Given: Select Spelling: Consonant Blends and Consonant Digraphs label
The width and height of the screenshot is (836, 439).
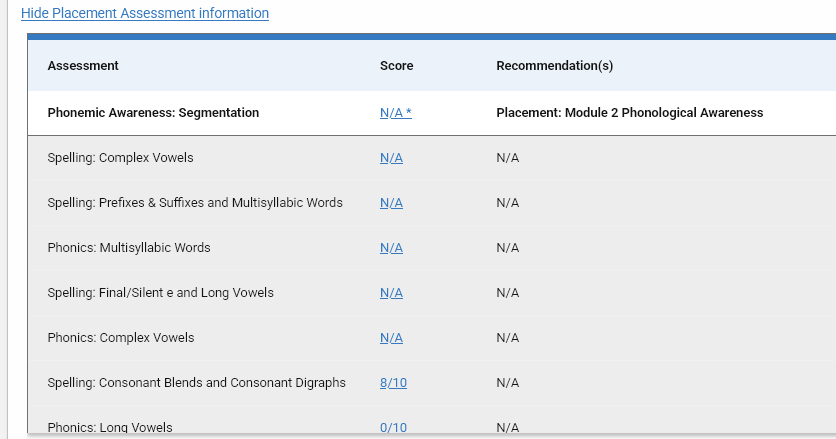Looking at the screenshot, I should tap(197, 382).
